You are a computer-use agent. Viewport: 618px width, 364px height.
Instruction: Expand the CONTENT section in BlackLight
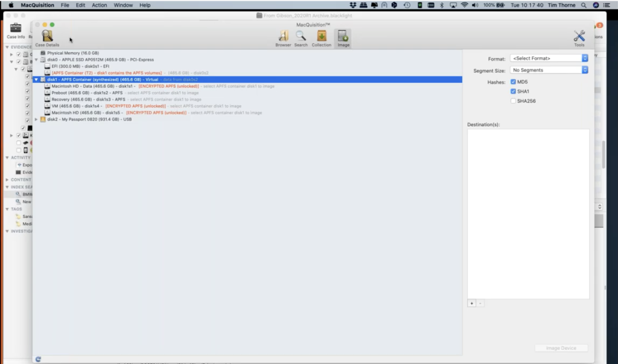tap(7, 179)
